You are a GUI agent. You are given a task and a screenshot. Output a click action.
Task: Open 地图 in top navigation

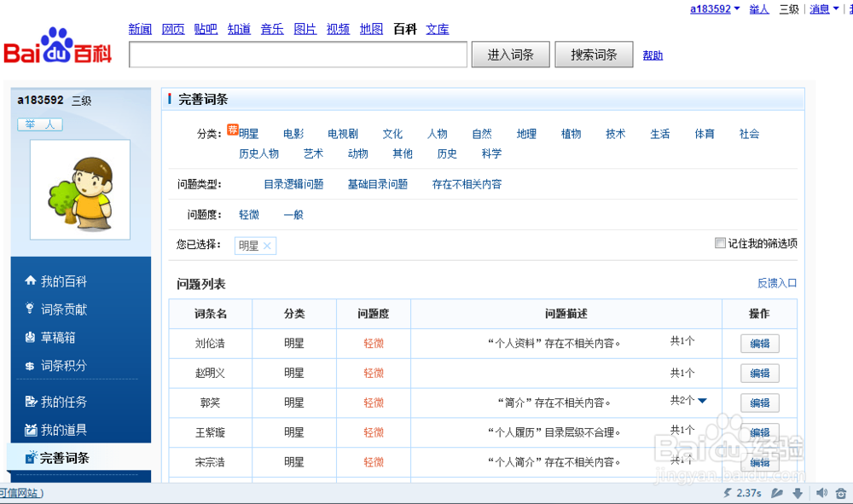pyautogui.click(x=371, y=29)
